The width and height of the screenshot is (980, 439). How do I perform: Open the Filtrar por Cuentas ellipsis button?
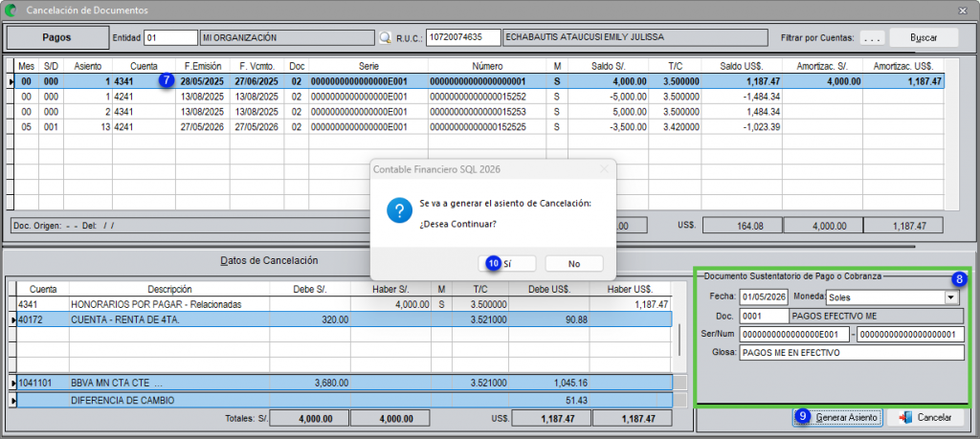(872, 37)
